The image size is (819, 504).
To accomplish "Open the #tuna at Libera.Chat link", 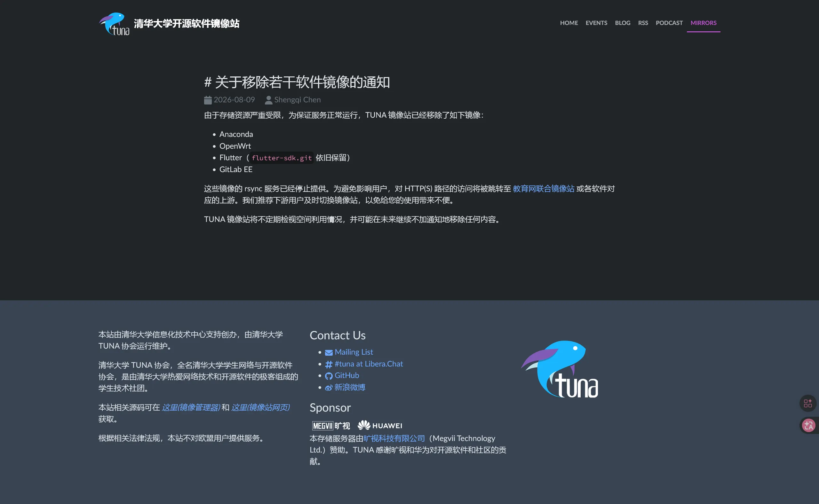I will 369,364.
